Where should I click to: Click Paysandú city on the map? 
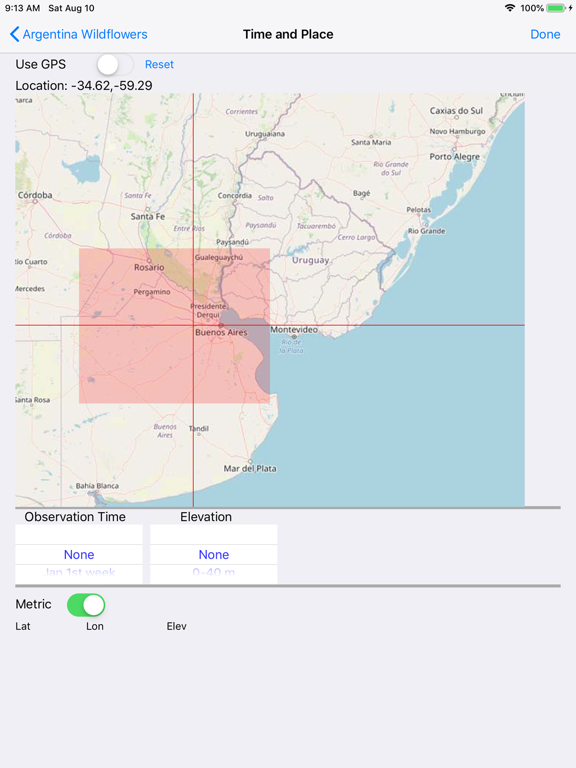[x=233, y=242]
